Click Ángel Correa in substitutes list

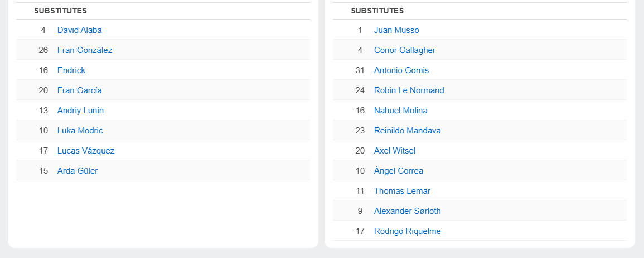tap(398, 171)
